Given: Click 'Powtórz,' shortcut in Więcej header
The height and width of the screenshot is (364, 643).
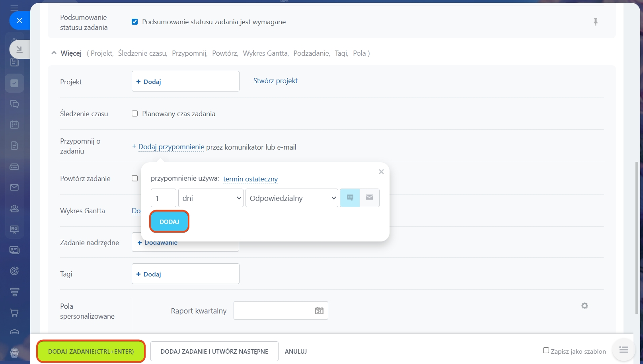Looking at the screenshot, I should point(225,53).
